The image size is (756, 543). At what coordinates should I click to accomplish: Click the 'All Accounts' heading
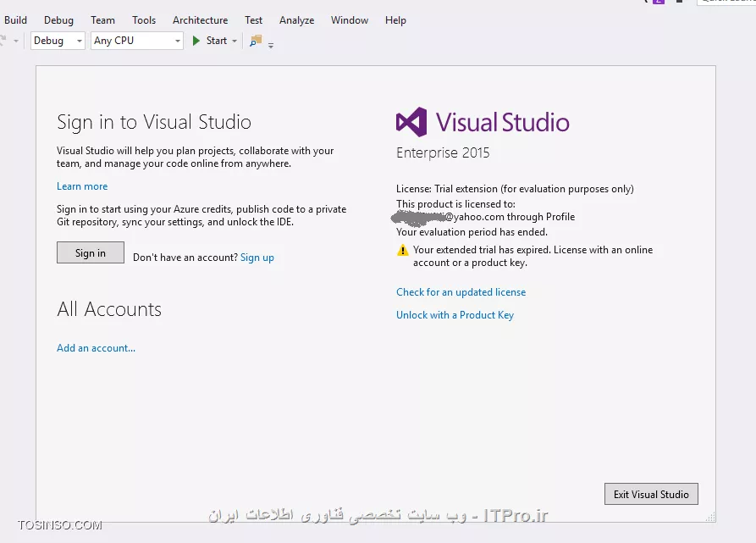click(109, 309)
